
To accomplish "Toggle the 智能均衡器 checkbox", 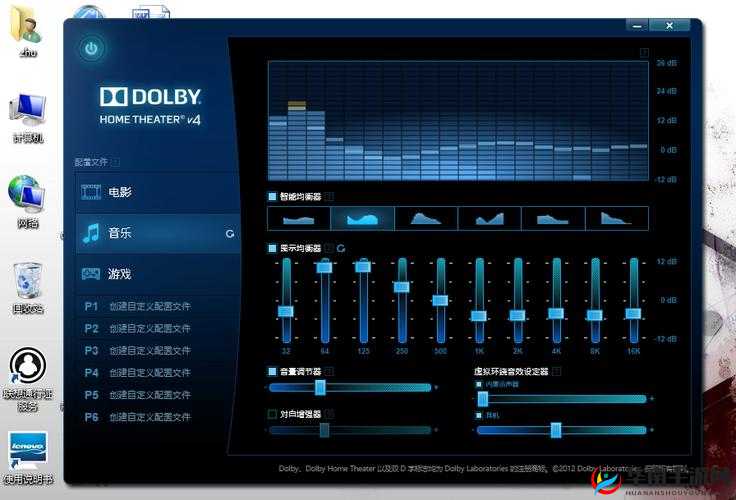I will pos(273,197).
